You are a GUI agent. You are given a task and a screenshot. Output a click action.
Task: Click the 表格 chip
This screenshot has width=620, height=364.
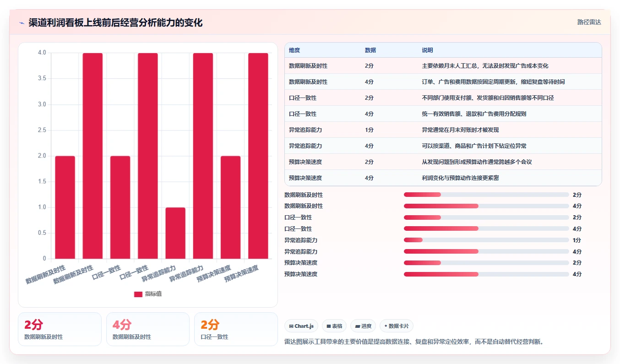click(334, 326)
